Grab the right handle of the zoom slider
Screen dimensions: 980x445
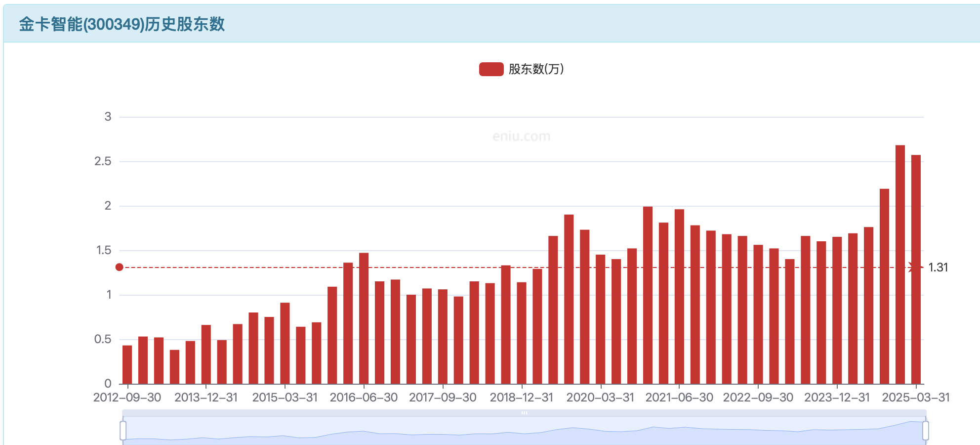click(926, 431)
